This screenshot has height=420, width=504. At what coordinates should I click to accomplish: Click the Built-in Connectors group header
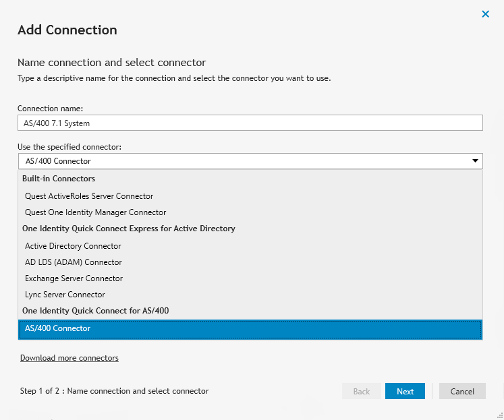pyautogui.click(x=59, y=179)
